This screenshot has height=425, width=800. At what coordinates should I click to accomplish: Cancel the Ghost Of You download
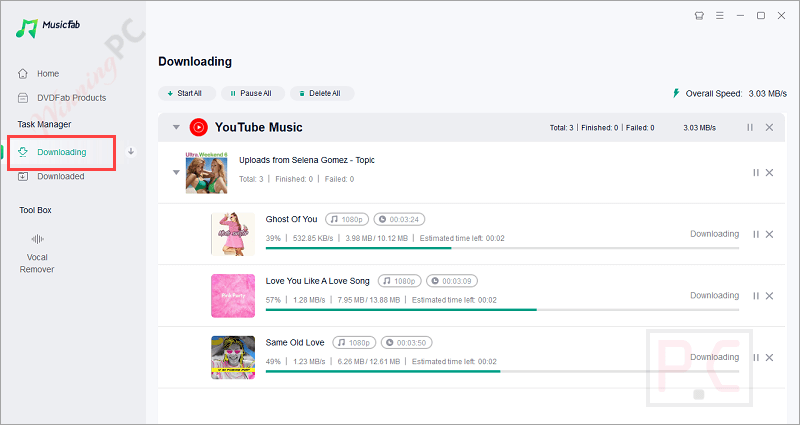pyautogui.click(x=769, y=234)
